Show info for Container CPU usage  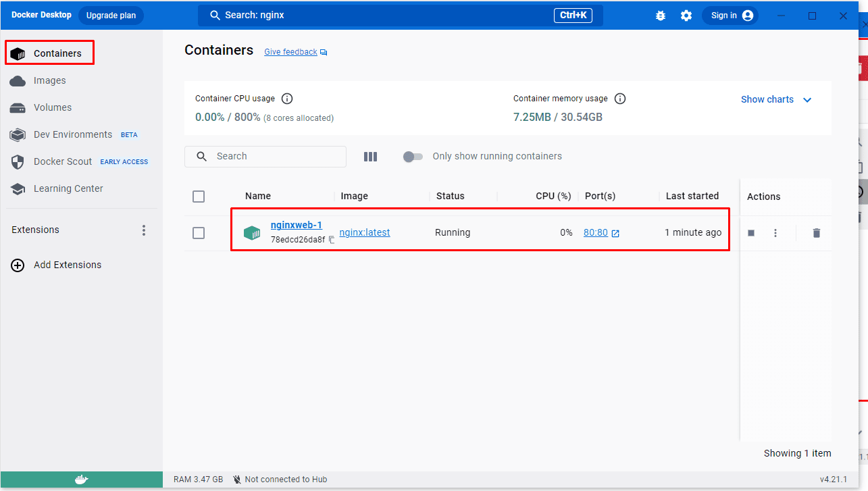point(287,99)
